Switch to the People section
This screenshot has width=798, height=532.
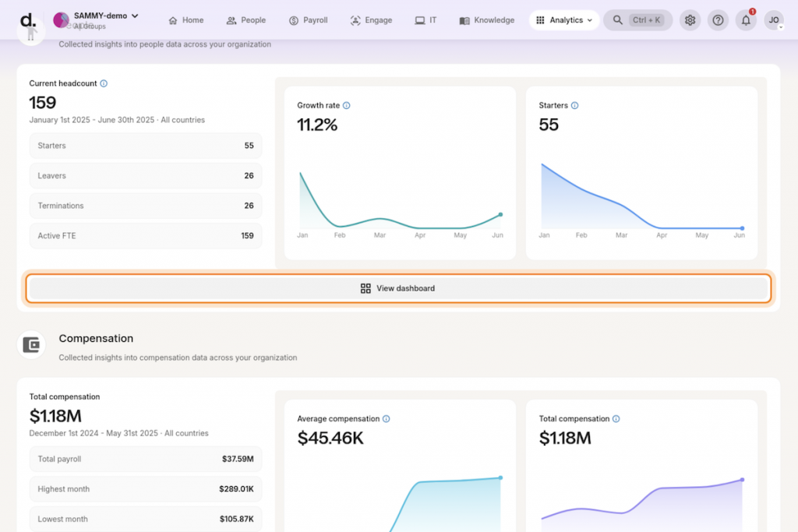[246, 20]
